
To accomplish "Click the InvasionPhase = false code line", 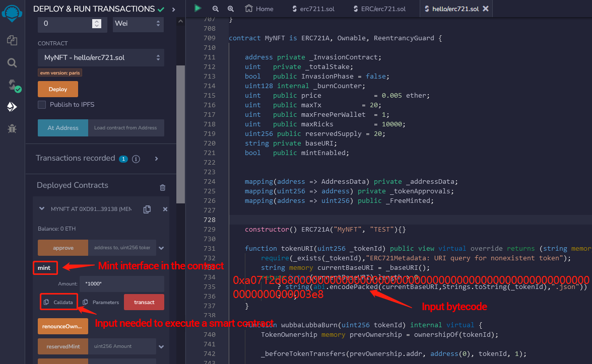I will coord(317,77).
